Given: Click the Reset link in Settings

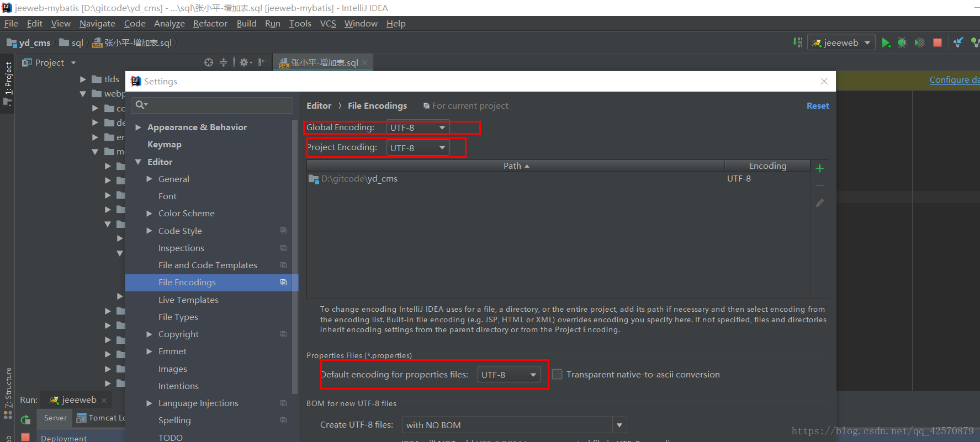Looking at the screenshot, I should tap(818, 106).
